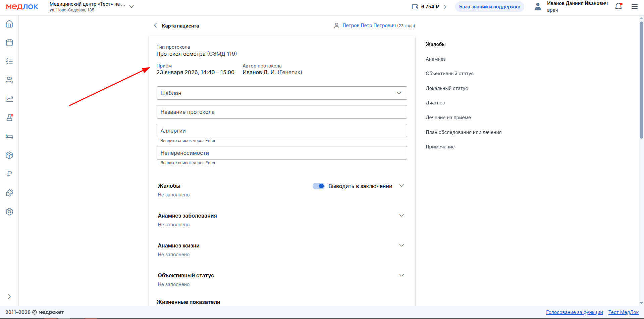Open the home icon in sidebar
Viewport: 644px width, 319px height.
point(9,24)
